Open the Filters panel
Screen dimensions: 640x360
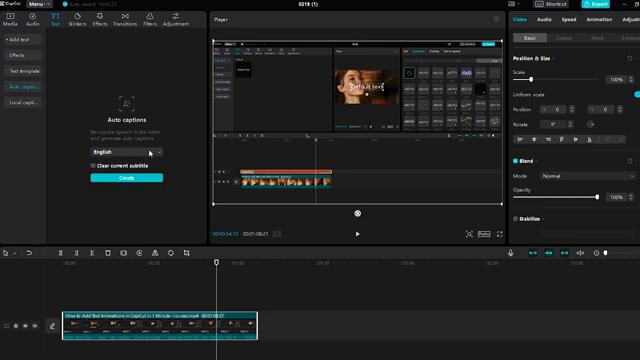pyautogui.click(x=150, y=19)
